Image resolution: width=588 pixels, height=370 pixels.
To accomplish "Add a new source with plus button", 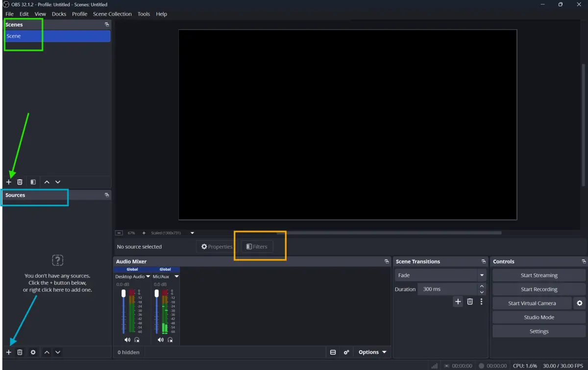I will (x=8, y=352).
